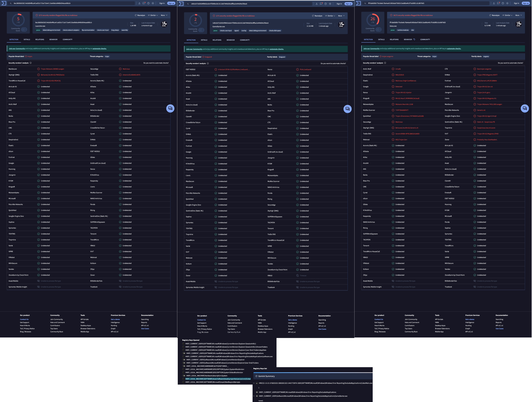
Task: Click Gemini Summary loading progress bar
Action: point(313,372)
